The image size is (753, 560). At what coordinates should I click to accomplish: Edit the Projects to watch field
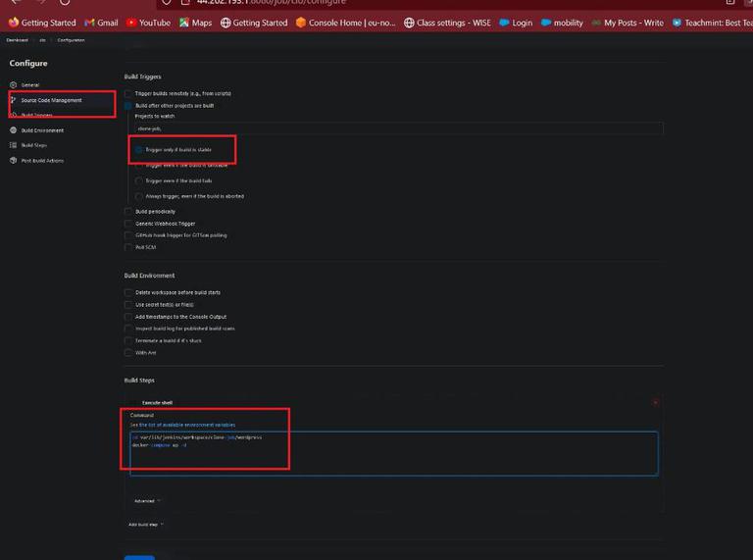coord(399,128)
